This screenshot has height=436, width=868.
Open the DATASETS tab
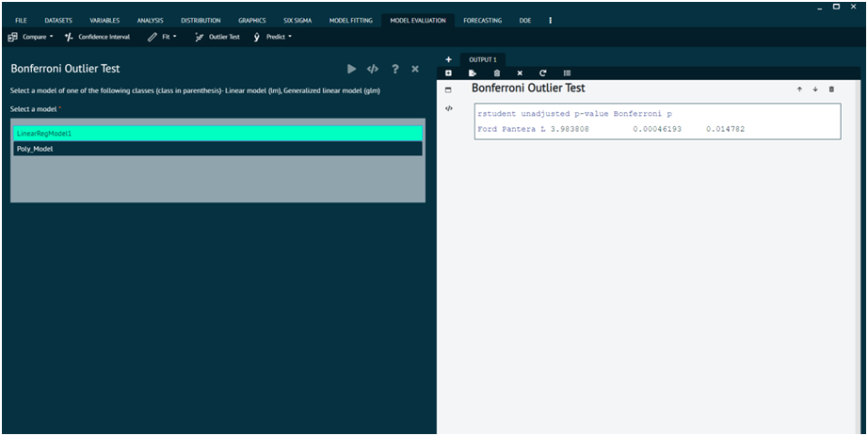pyautogui.click(x=58, y=21)
